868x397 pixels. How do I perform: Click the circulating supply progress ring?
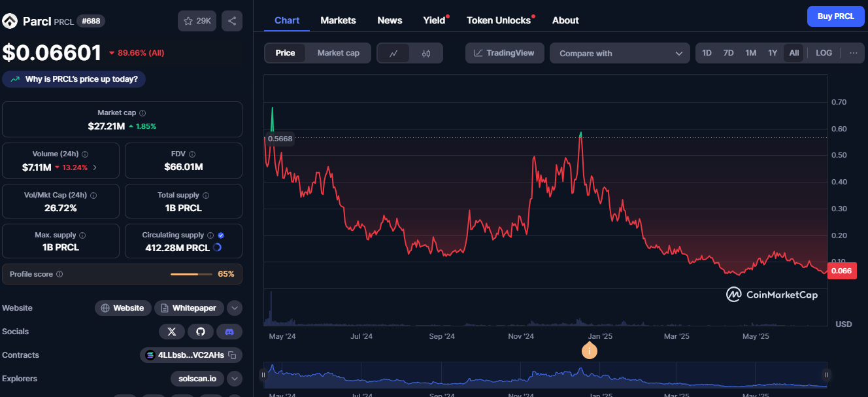click(x=217, y=248)
